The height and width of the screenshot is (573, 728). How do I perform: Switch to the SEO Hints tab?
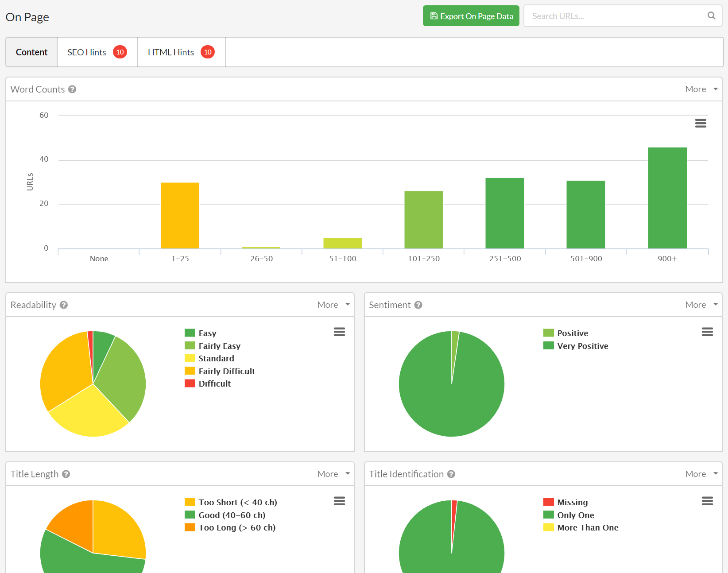point(97,52)
